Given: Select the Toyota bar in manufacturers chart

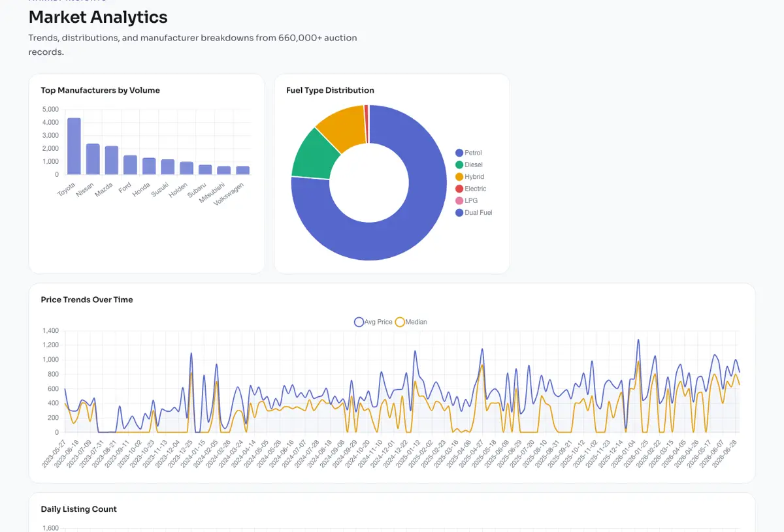Looking at the screenshot, I should 74,146.
